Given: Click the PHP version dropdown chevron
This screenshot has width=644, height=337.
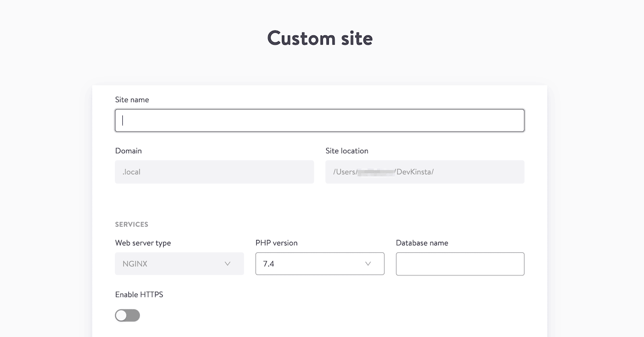Looking at the screenshot, I should tap(368, 263).
